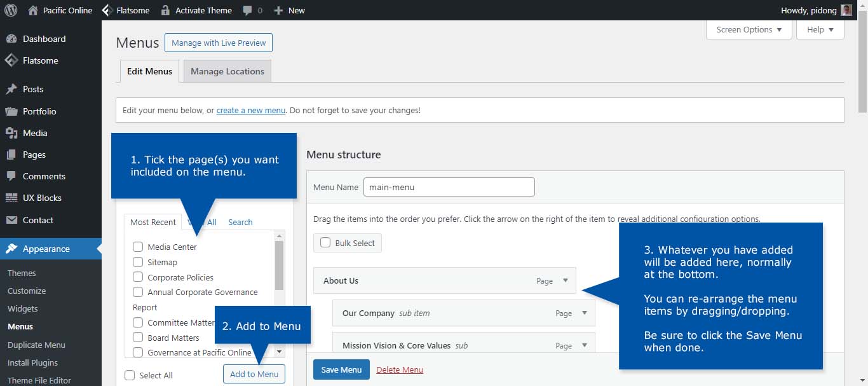Expand the Our Company sub item arrow
868x386 pixels.
[585, 313]
